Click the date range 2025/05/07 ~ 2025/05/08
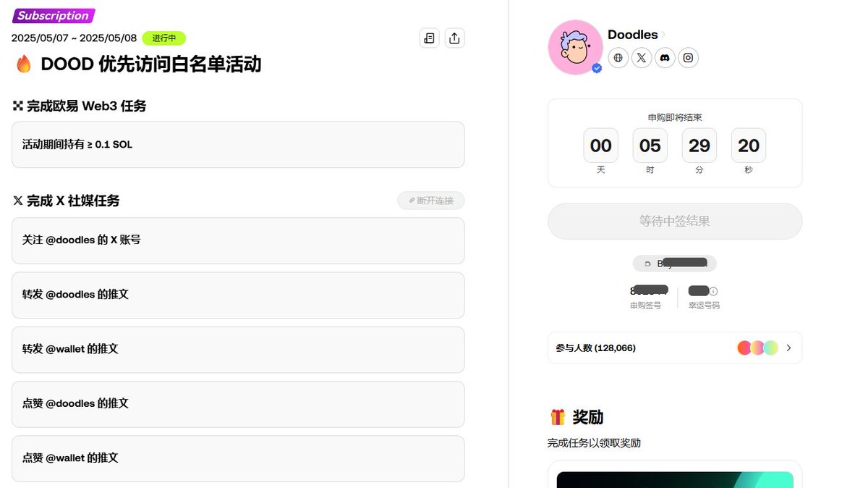The width and height of the screenshot is (868, 488). pyautogui.click(x=74, y=38)
